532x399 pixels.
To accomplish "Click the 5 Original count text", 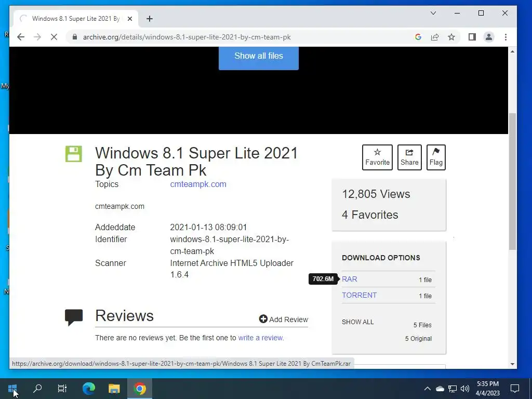I will 418,339.
